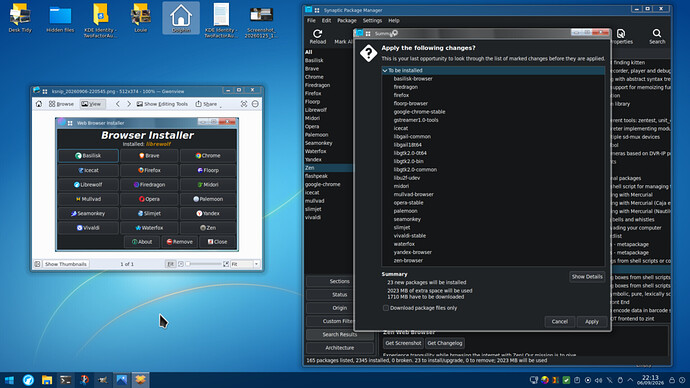The height and width of the screenshot is (388, 690).
Task: Open the Help menu in Synaptic
Action: pos(394,20)
